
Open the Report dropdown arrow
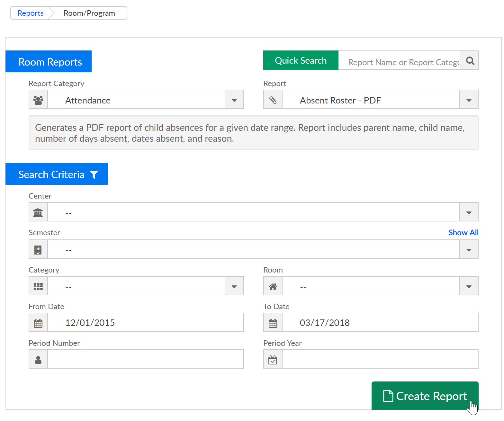[x=469, y=100]
